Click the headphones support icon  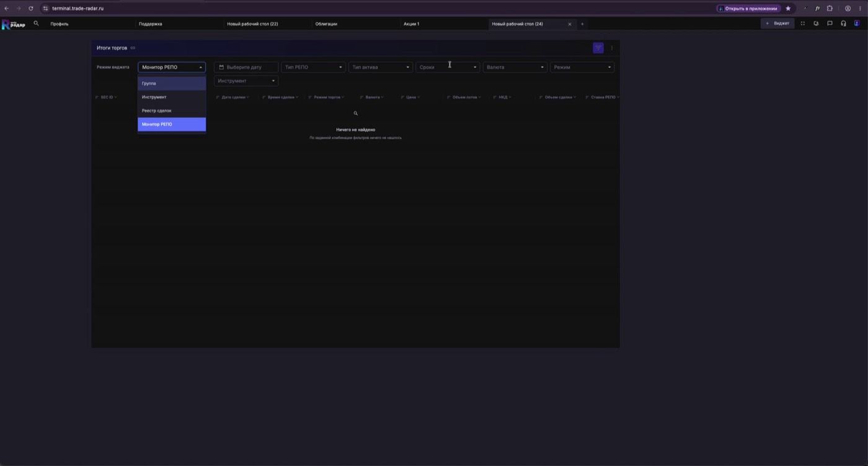[x=843, y=24]
